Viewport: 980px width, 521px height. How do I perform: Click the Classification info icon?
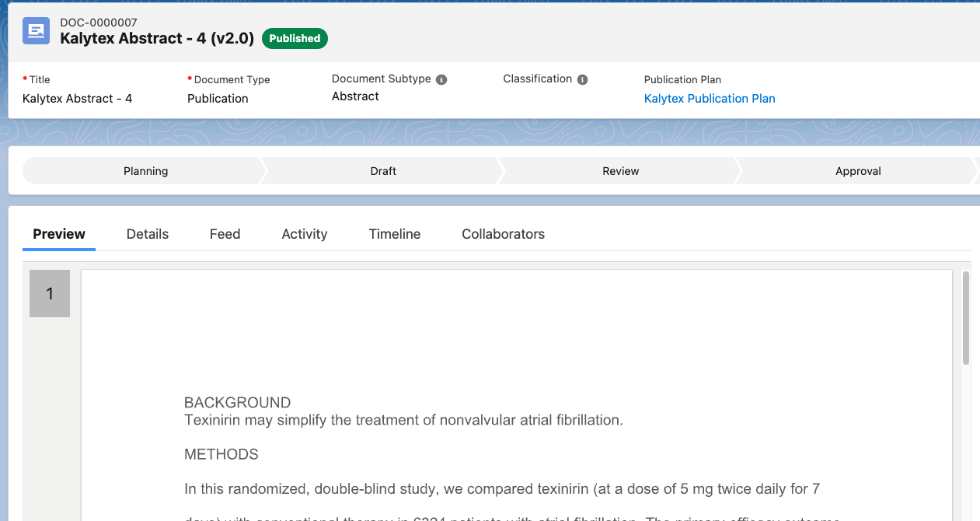tap(583, 79)
